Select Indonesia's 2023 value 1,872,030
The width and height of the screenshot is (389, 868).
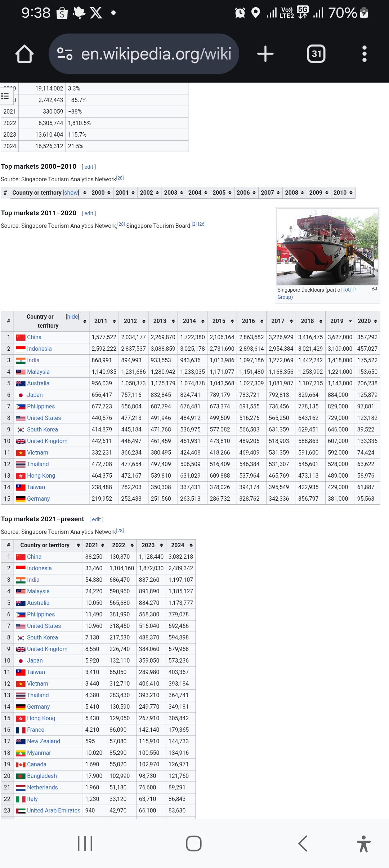[151, 568]
